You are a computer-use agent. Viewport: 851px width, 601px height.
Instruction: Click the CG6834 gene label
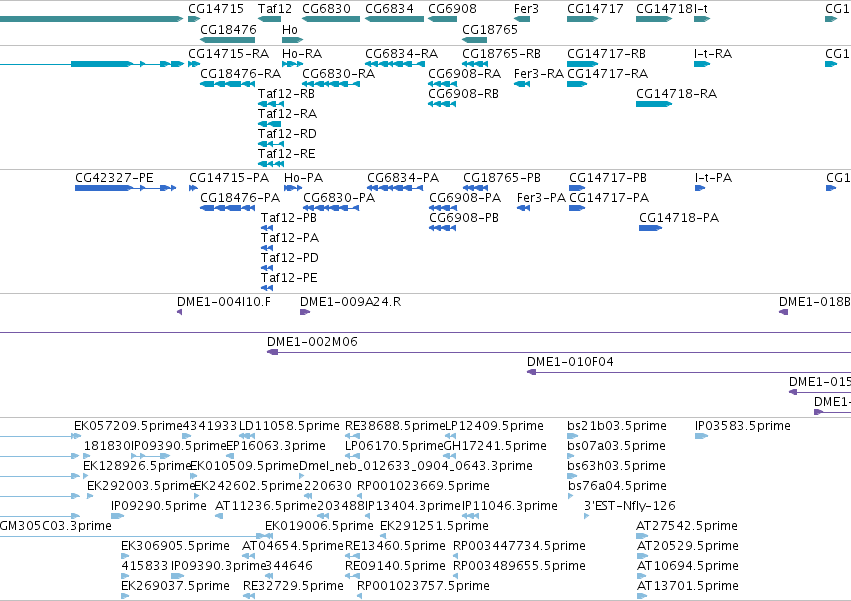coord(389,9)
